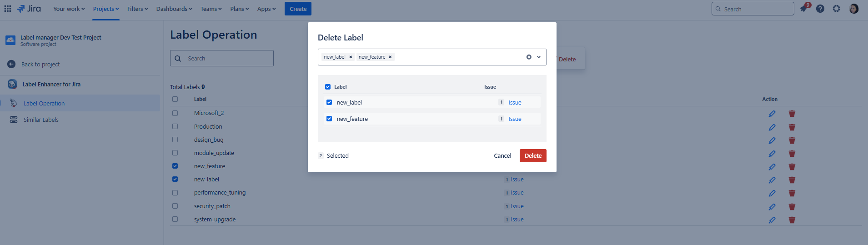Check the module_update row checkbox

(175, 153)
